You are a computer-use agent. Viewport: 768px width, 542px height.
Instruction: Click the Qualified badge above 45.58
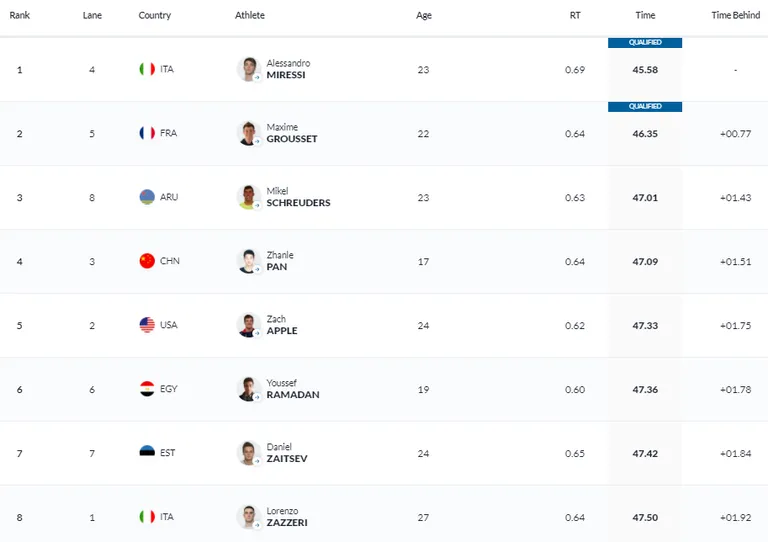[x=645, y=43]
